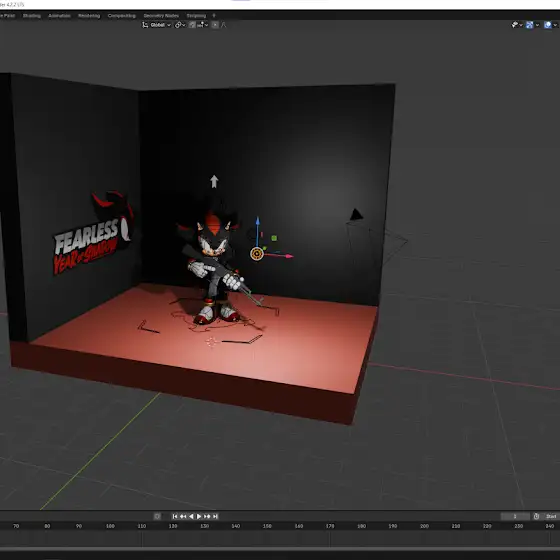Open the overlays options dropdown arrow
The width and height of the screenshot is (560, 560).
click(x=555, y=25)
